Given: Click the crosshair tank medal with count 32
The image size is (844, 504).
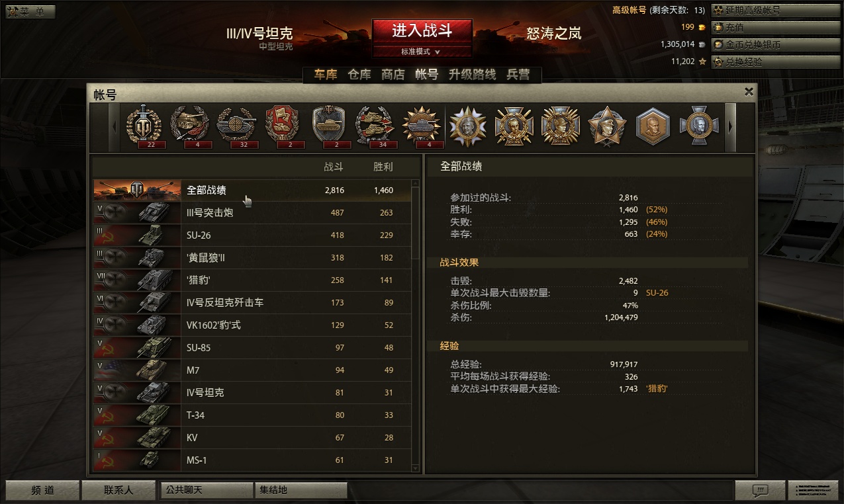Looking at the screenshot, I should click(x=236, y=126).
